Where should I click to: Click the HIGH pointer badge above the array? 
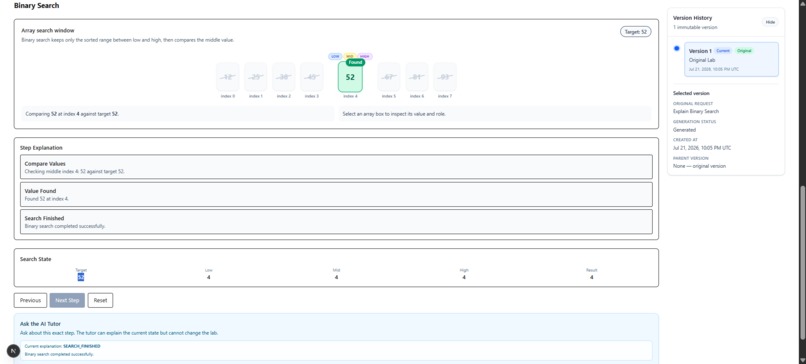coord(365,56)
